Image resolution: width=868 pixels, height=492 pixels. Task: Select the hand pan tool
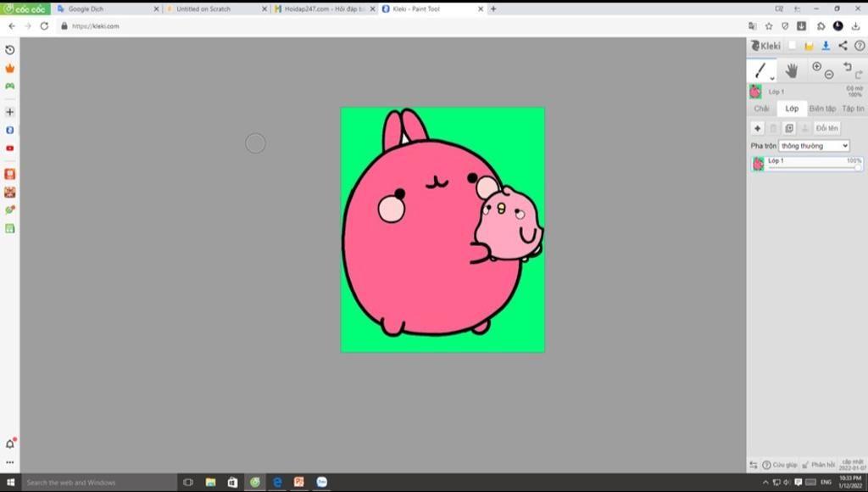pos(792,70)
